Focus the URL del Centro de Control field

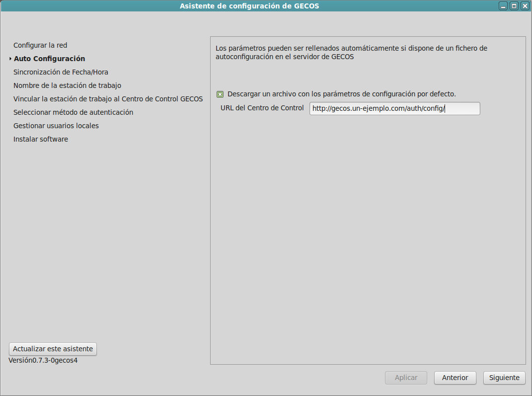click(394, 108)
